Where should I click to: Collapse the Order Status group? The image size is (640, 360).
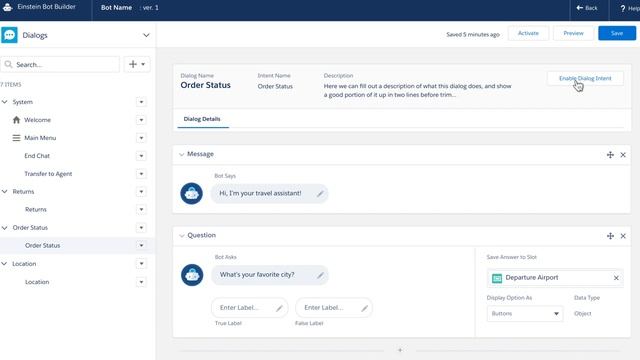[4, 227]
